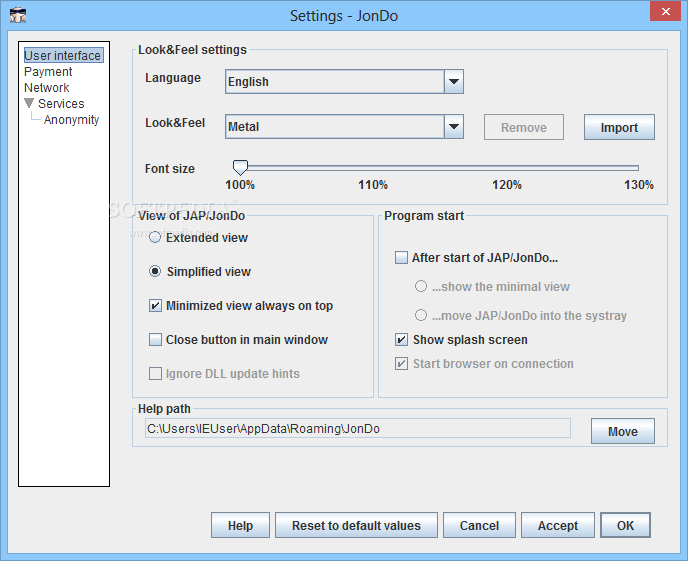Open the Payment settings page
The width and height of the screenshot is (688, 561).
pyautogui.click(x=48, y=71)
